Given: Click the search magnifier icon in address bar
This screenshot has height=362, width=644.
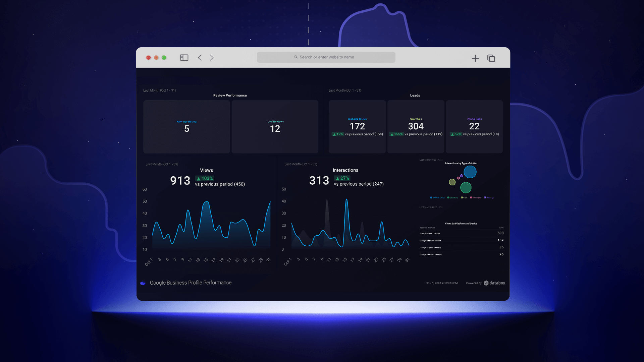Looking at the screenshot, I should point(296,57).
